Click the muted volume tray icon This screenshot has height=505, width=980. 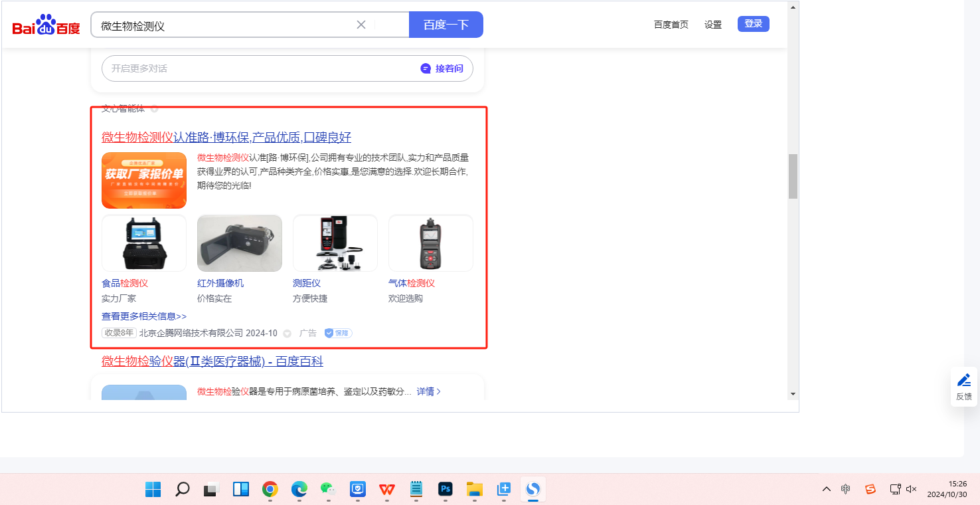(x=912, y=489)
